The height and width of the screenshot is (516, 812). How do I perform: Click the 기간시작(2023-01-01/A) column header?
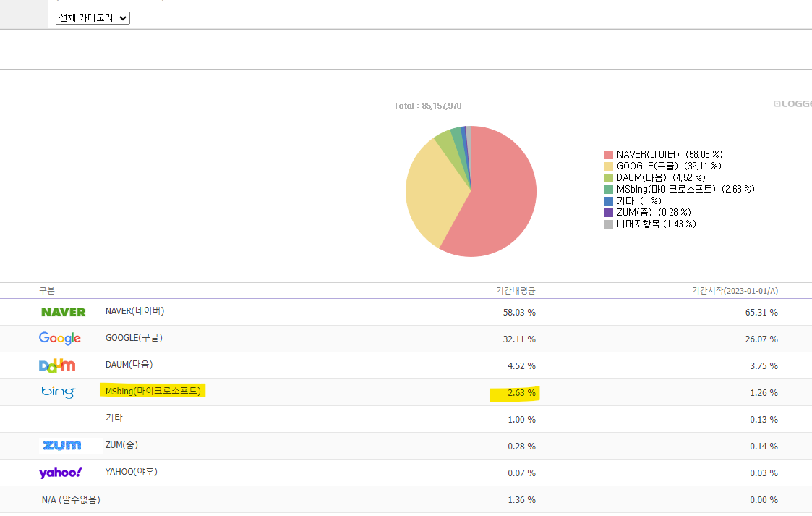[735, 291]
